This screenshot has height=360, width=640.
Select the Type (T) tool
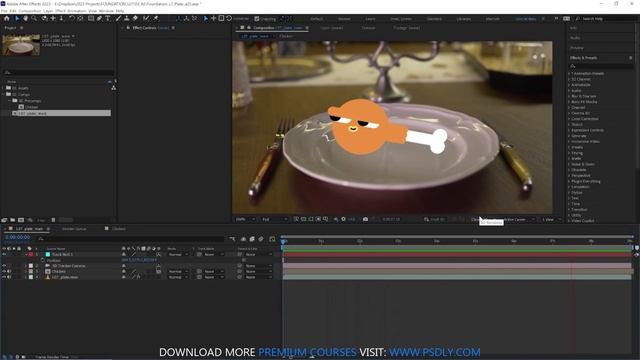tap(108, 18)
